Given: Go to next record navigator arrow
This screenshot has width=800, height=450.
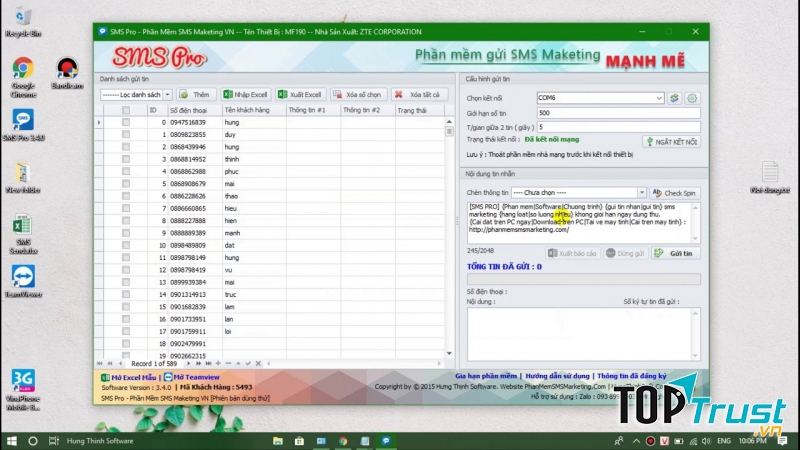Looking at the screenshot, I should pos(188,363).
